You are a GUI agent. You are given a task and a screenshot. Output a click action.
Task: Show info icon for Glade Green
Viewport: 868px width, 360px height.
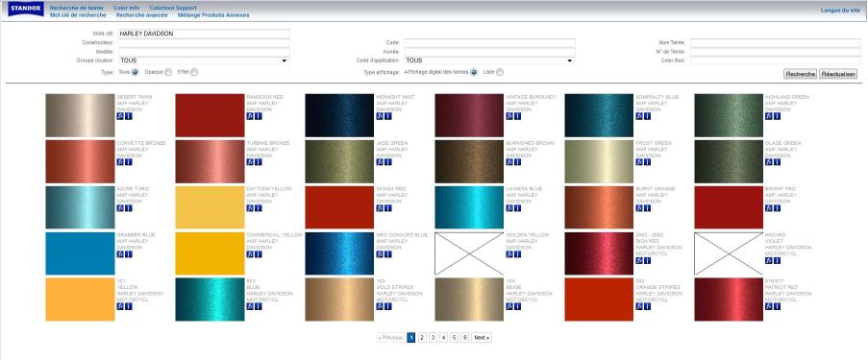(x=777, y=162)
